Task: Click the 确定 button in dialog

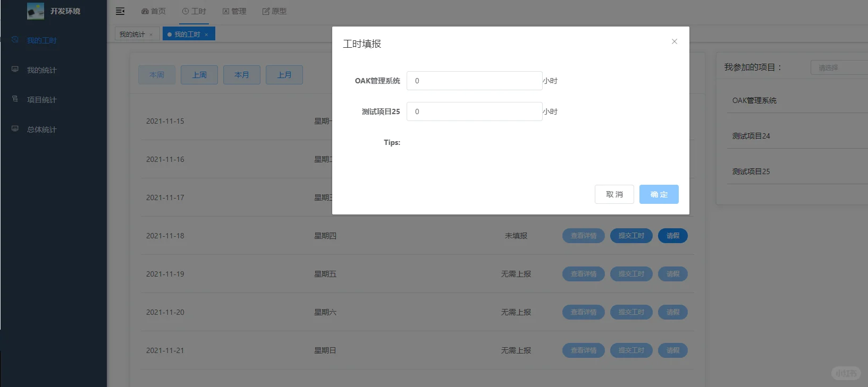Action: [659, 194]
